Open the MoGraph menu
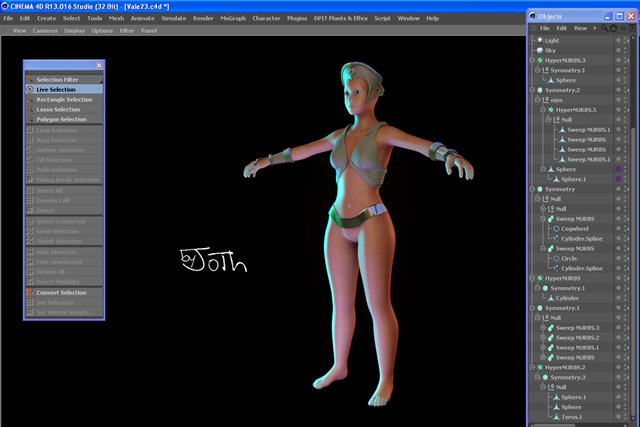 233,18
